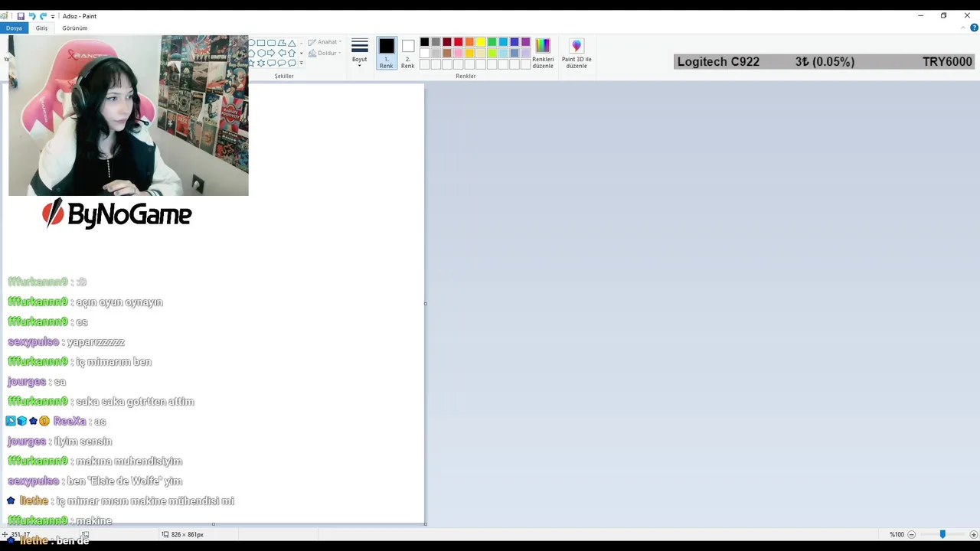Open Paint help question mark
The height and width of the screenshot is (551, 980).
[974, 28]
